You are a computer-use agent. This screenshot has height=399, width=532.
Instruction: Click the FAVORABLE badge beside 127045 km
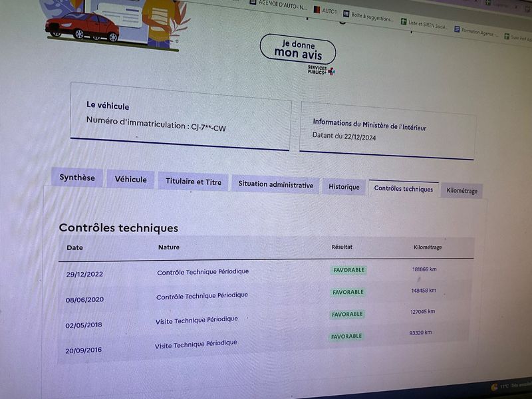pos(347,315)
